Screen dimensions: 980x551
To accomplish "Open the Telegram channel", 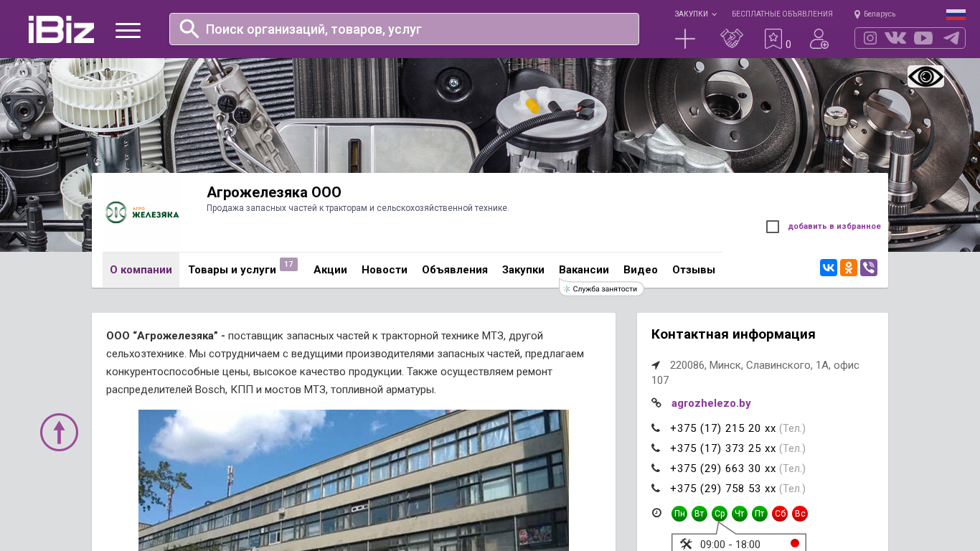I will 951,38.
